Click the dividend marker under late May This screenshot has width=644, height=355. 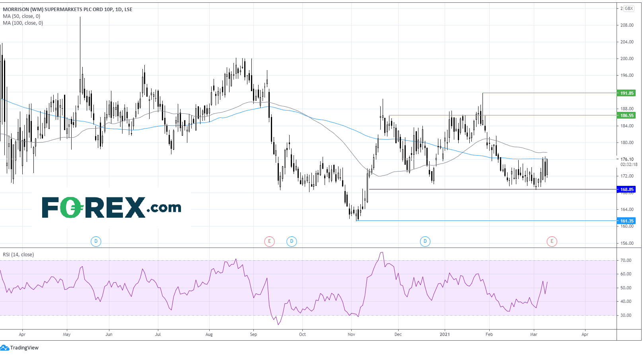[96, 241]
